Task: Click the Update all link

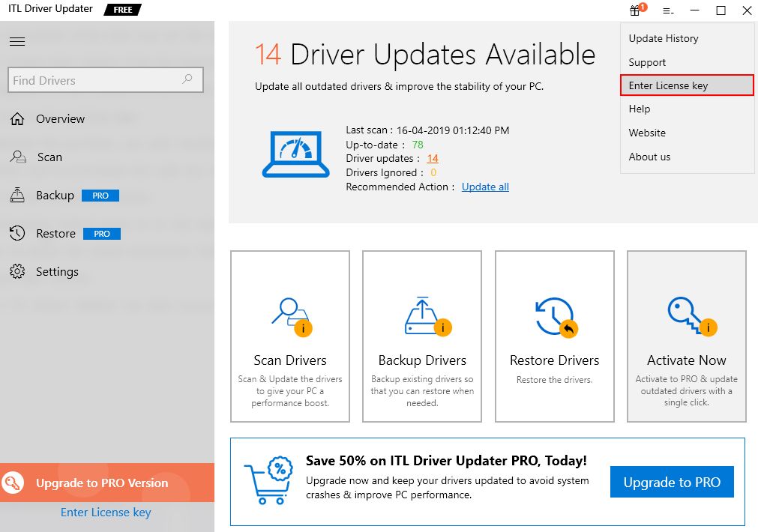Action: [485, 187]
